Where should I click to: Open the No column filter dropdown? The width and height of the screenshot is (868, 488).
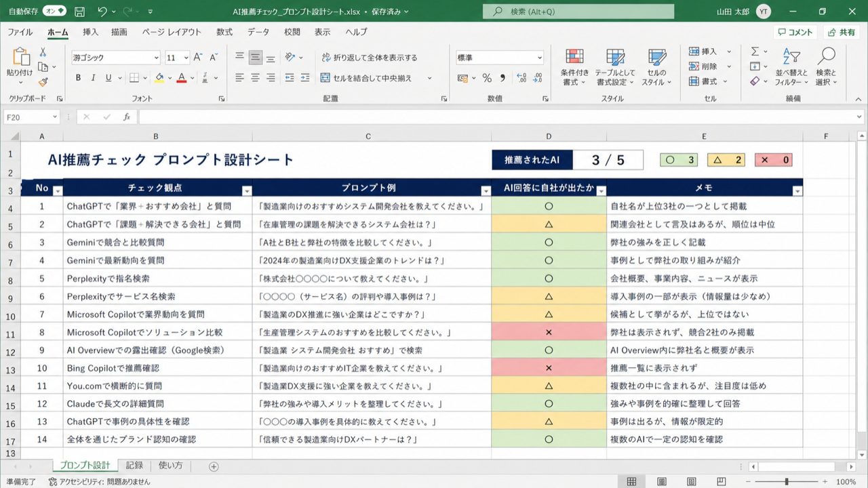pyautogui.click(x=58, y=191)
